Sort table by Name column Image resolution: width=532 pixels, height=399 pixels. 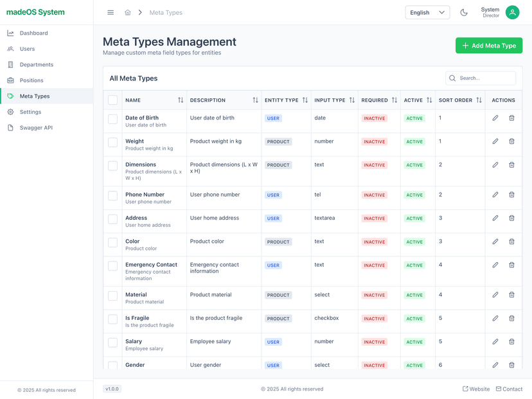pos(181,100)
